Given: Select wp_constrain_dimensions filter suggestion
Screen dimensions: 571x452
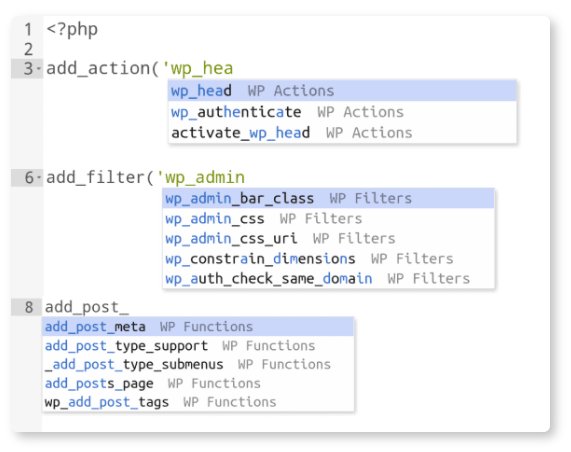Looking at the screenshot, I should tap(328, 259).
